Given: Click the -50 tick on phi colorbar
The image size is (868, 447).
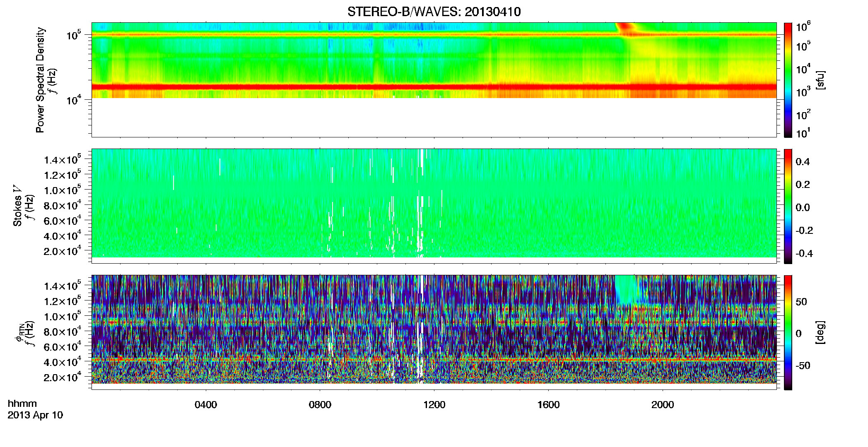Looking at the screenshot, I should (803, 365).
